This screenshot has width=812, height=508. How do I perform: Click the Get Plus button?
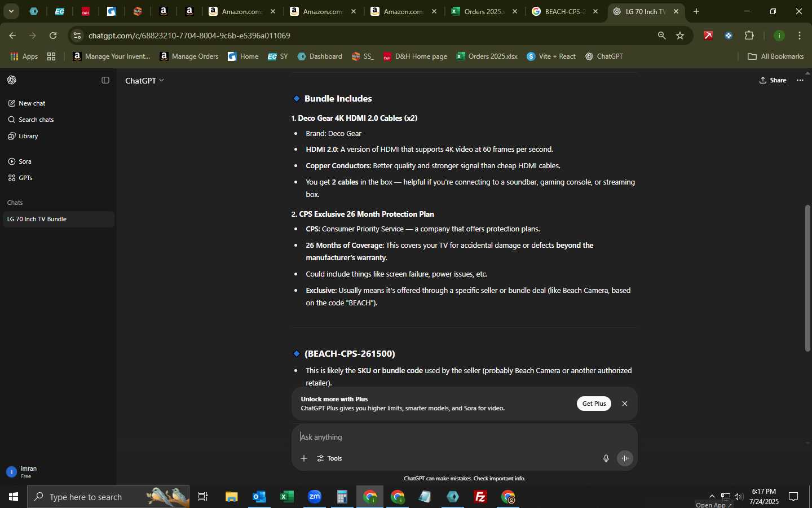pyautogui.click(x=594, y=404)
